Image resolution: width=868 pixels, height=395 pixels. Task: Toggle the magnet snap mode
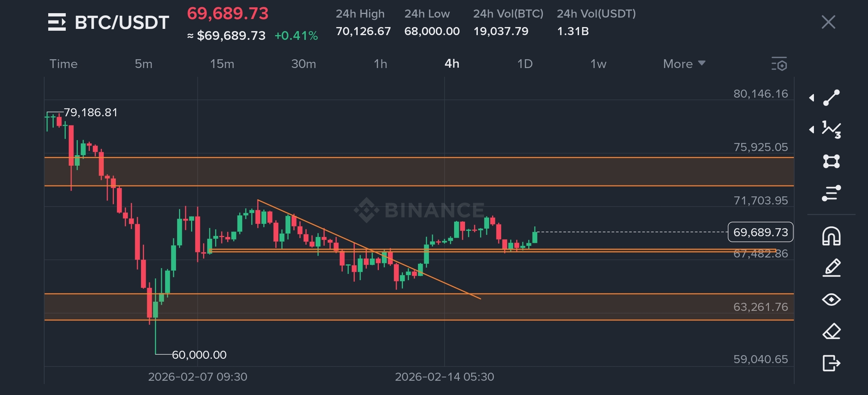tap(831, 236)
